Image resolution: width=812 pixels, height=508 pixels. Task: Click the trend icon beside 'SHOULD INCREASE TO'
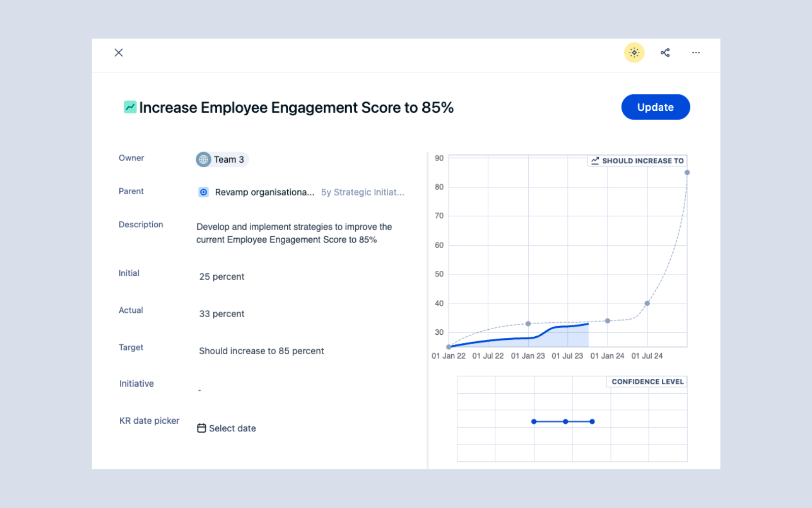pos(595,161)
